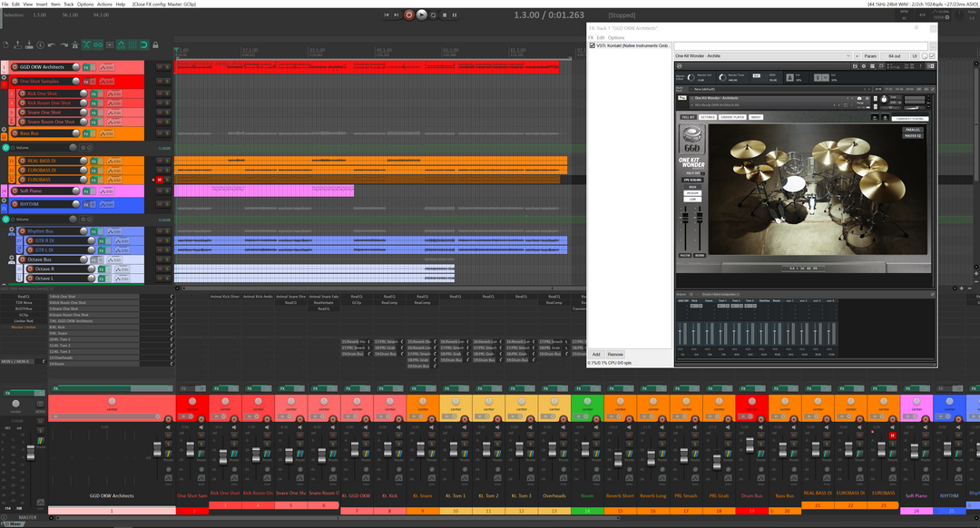Open the 64 out routing dropdown

[x=893, y=55]
